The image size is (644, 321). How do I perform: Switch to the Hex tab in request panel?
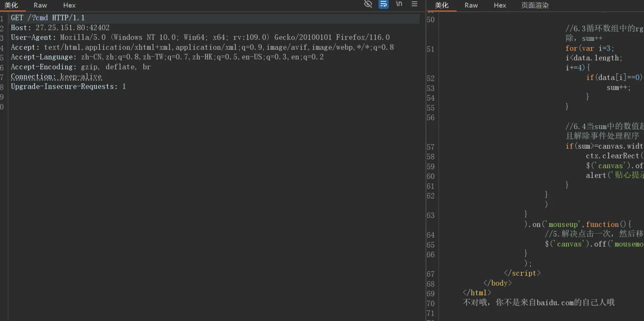[x=69, y=5]
